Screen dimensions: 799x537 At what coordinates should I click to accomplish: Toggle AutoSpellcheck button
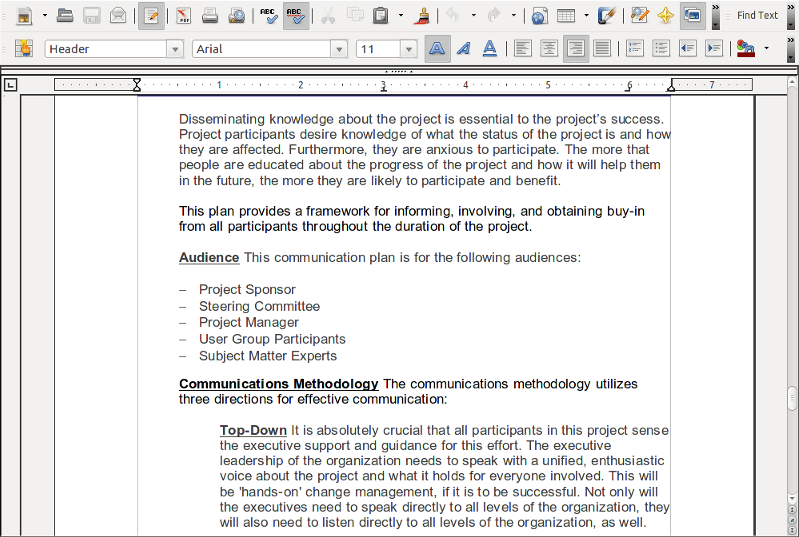[296, 16]
